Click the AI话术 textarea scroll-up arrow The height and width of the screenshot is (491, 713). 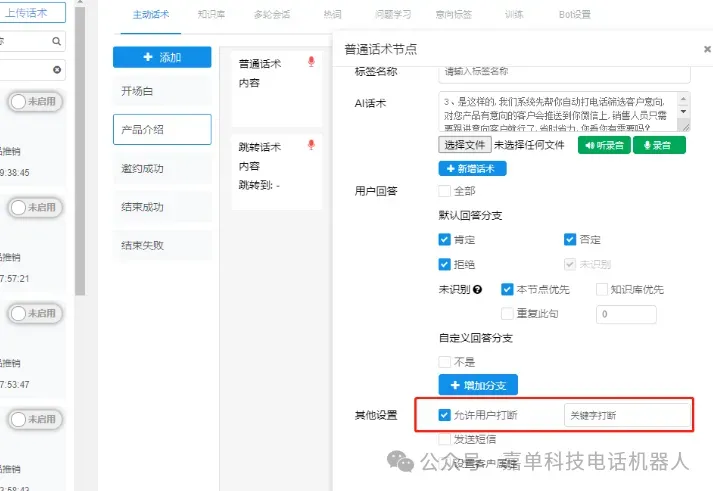(x=683, y=99)
